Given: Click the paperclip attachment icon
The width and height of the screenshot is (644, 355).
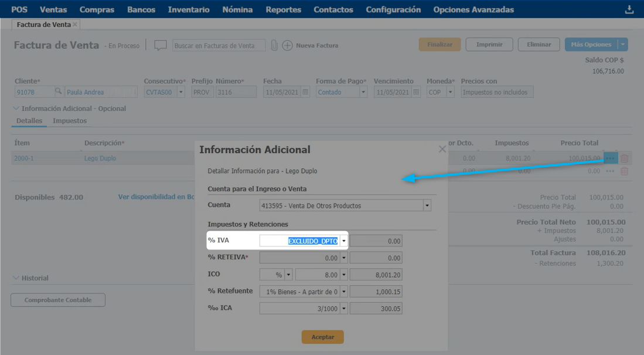Looking at the screenshot, I should point(274,45).
